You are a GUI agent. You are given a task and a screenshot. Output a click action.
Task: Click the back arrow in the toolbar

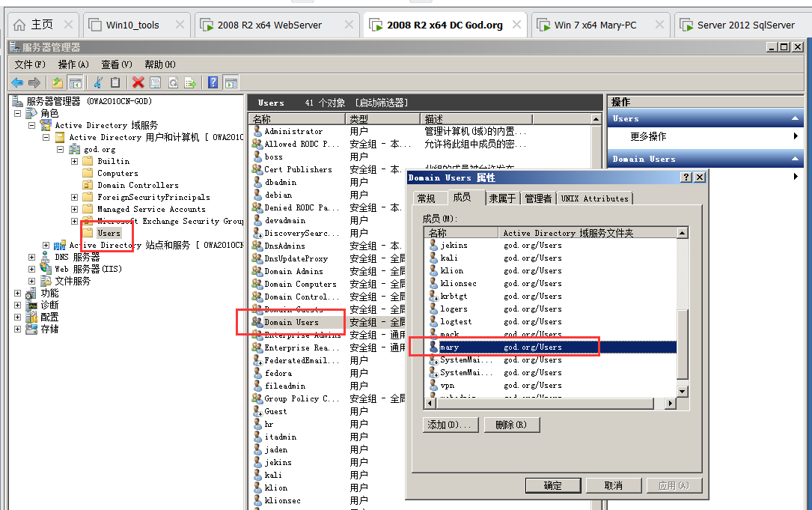17,82
